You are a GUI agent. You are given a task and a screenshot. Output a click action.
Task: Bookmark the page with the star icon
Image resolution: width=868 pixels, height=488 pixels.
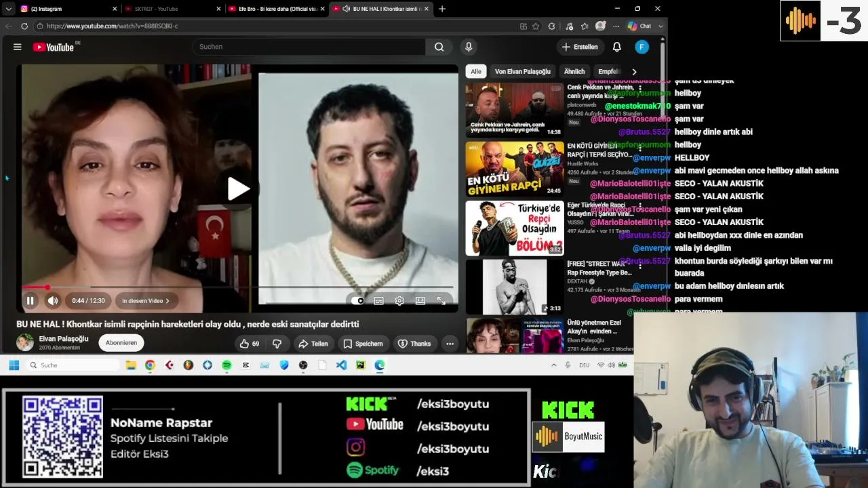coord(536,26)
